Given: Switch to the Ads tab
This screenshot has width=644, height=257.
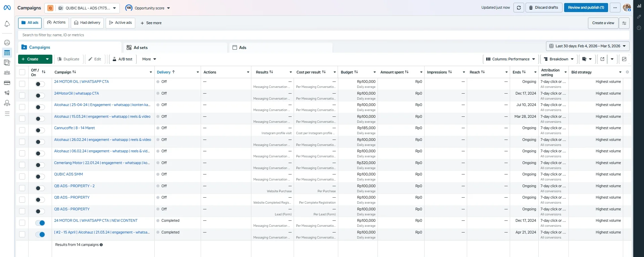Looking at the screenshot, I should coord(242,48).
